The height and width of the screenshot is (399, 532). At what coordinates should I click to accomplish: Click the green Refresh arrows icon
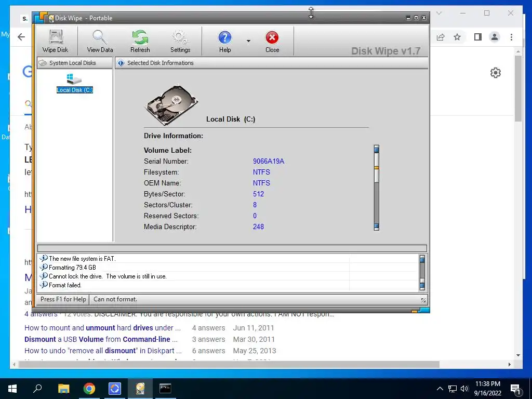point(140,37)
